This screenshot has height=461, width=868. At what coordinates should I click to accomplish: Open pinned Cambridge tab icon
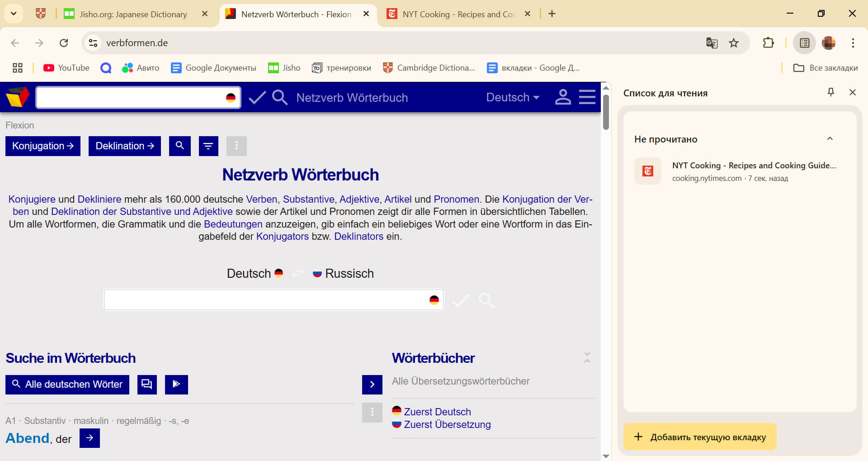pyautogui.click(x=41, y=14)
